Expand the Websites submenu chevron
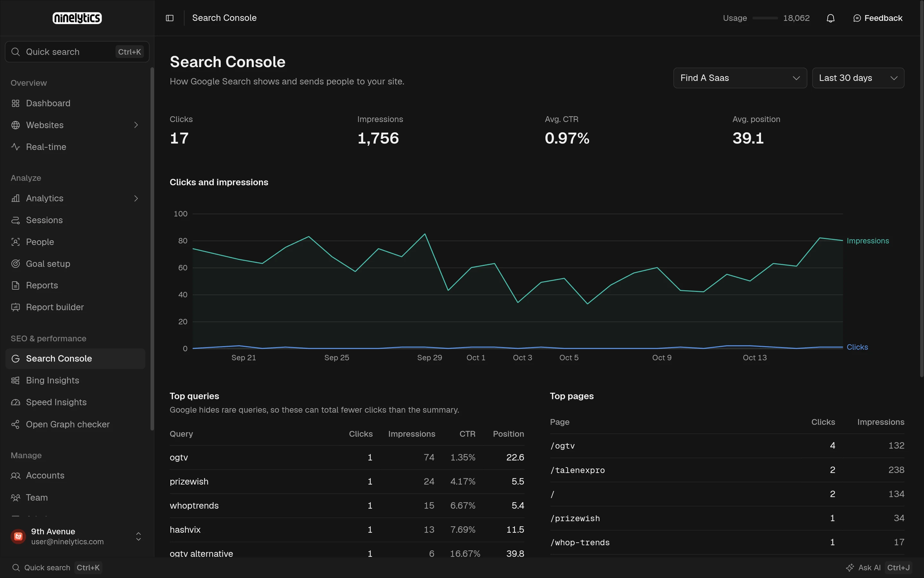This screenshot has height=578, width=924. pos(136,125)
